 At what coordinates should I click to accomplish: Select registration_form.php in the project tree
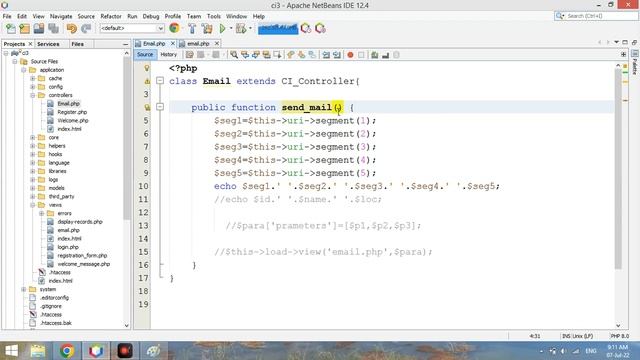82,256
